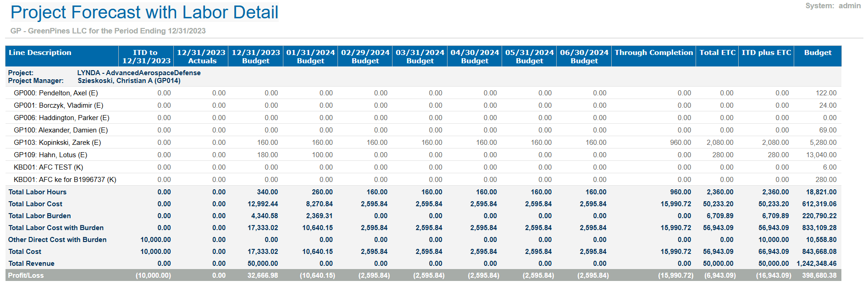868x286 pixels.
Task: Click the 12/31/2023 Actuals column header
Action: point(201,56)
